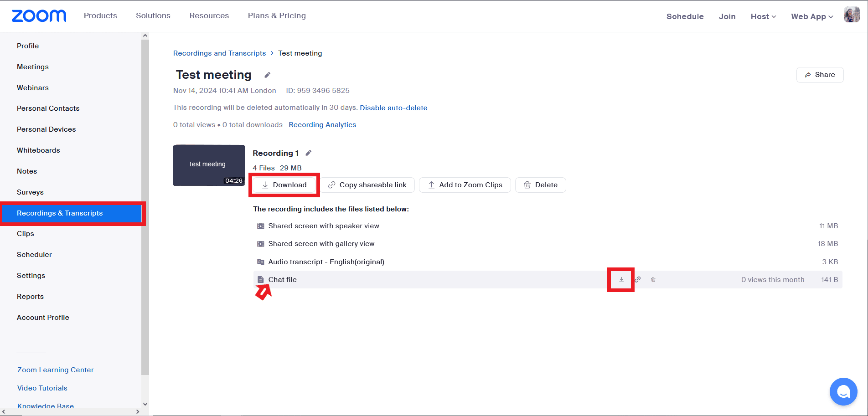
Task: Download the Chat file using row icon
Action: (621, 280)
